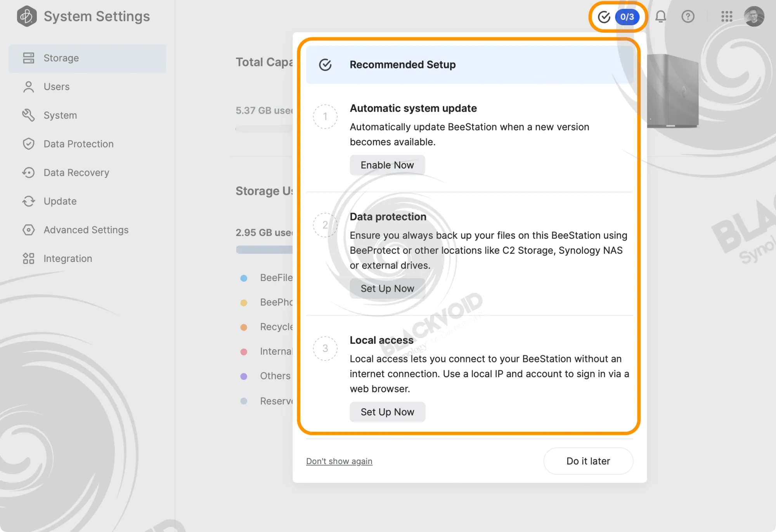Click the step 3 circle indicator
776x532 pixels.
point(325,348)
